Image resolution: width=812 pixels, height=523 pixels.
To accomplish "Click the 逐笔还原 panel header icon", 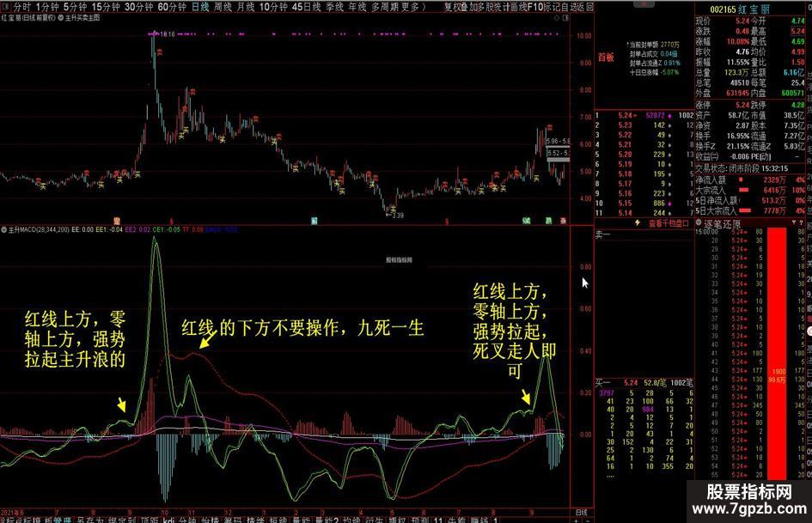I will coord(699,222).
